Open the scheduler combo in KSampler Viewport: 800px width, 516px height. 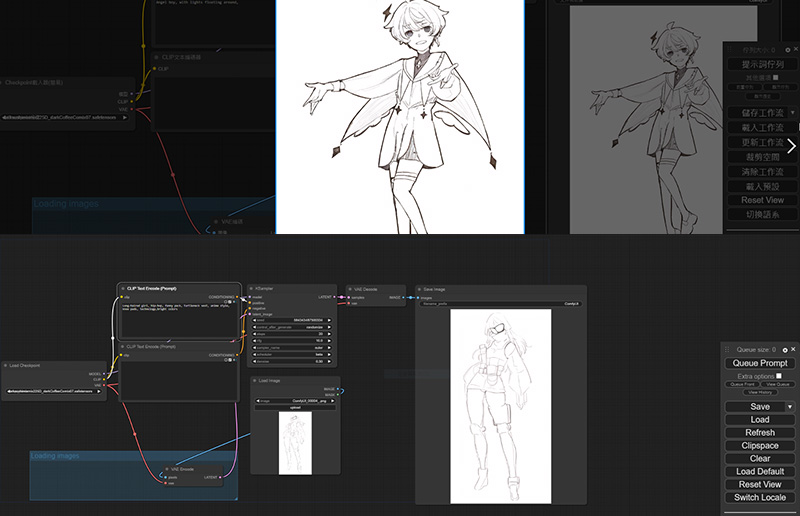[292, 354]
